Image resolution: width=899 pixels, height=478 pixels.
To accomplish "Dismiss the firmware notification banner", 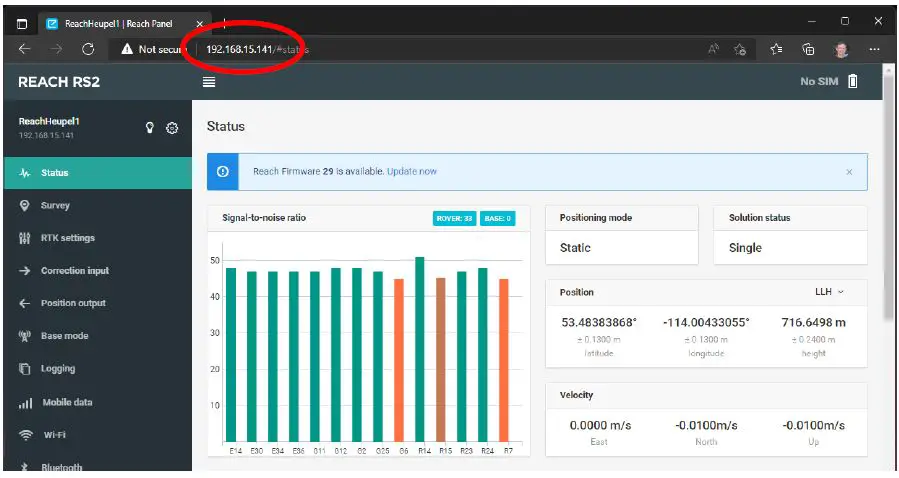I will tap(849, 172).
